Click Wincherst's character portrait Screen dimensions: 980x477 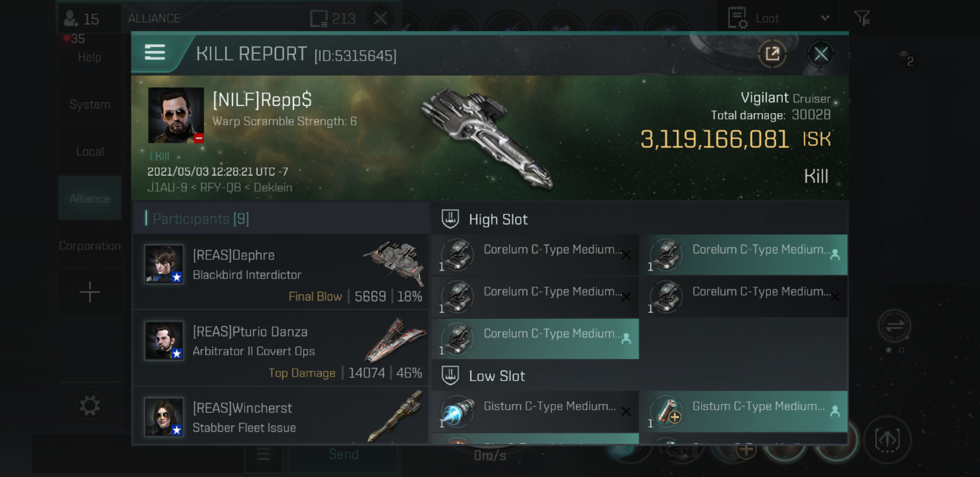pos(164,416)
